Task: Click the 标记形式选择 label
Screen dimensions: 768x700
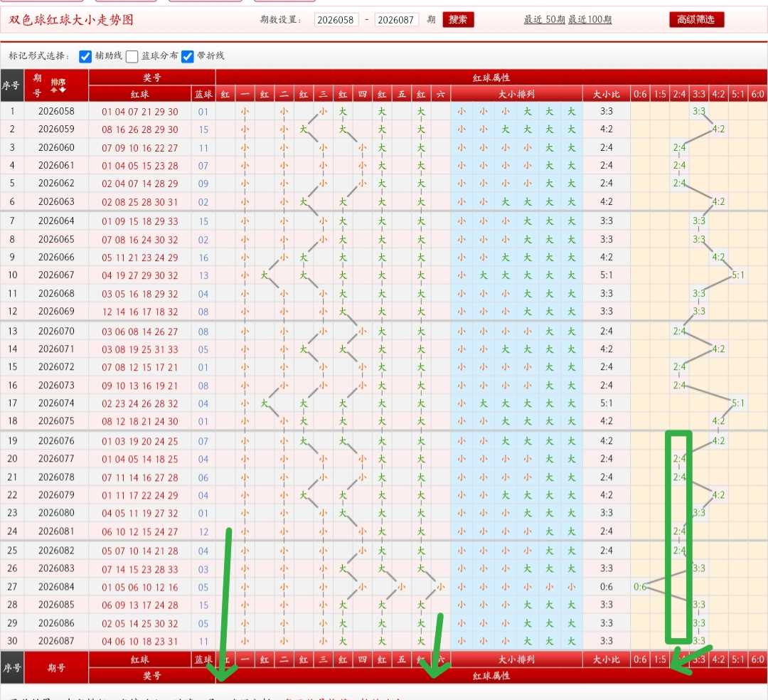Action: 38,55
